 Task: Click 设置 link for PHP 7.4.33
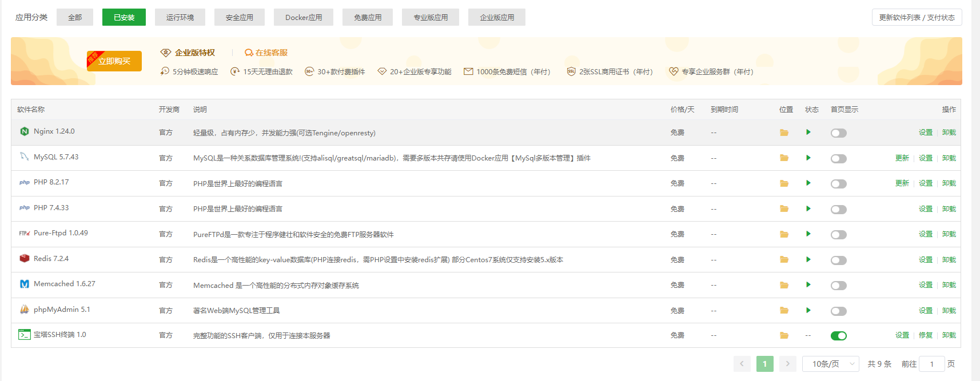coord(926,209)
